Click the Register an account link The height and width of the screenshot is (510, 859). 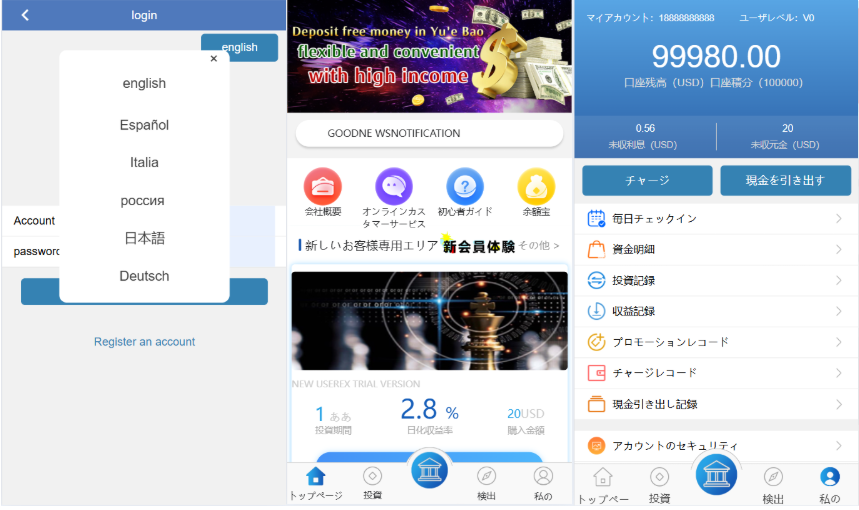tap(144, 342)
